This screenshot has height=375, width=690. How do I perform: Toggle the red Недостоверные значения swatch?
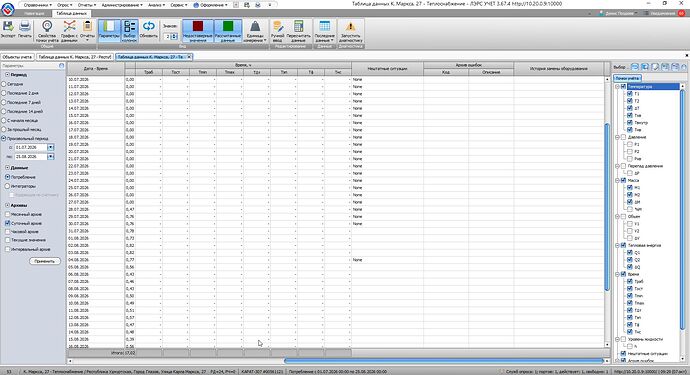pyautogui.click(x=198, y=31)
